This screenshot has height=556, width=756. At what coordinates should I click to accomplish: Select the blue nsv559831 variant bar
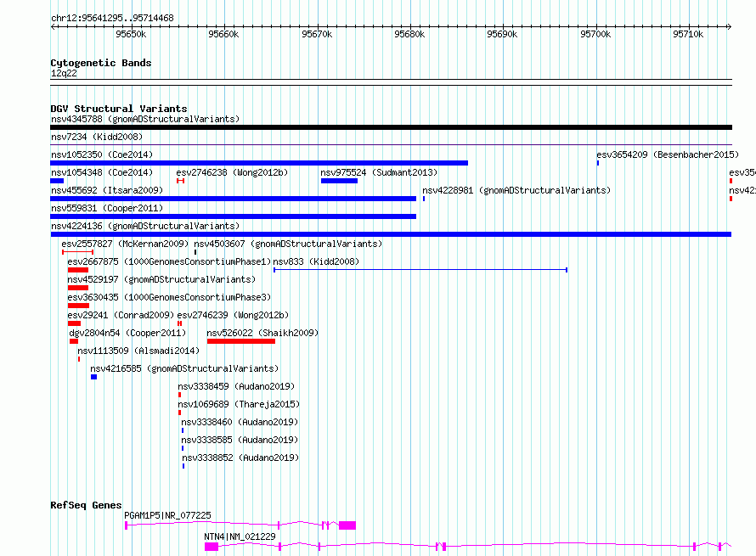coord(234,216)
